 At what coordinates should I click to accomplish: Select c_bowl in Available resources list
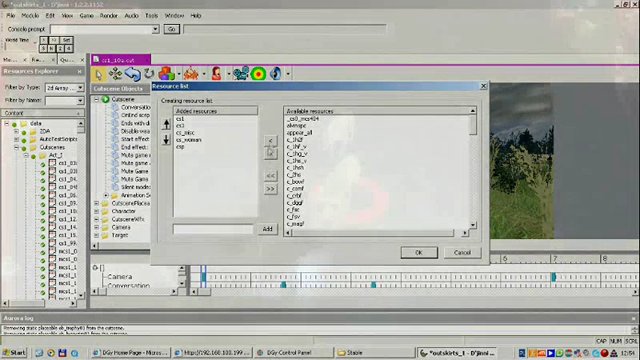pyautogui.click(x=296, y=182)
